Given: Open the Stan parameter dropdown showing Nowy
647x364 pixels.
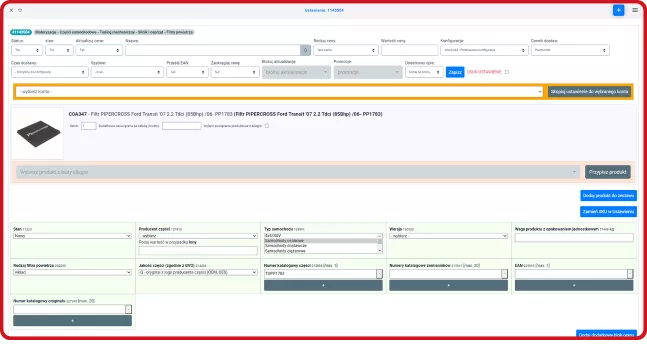Looking at the screenshot, I should pyautogui.click(x=72, y=236).
